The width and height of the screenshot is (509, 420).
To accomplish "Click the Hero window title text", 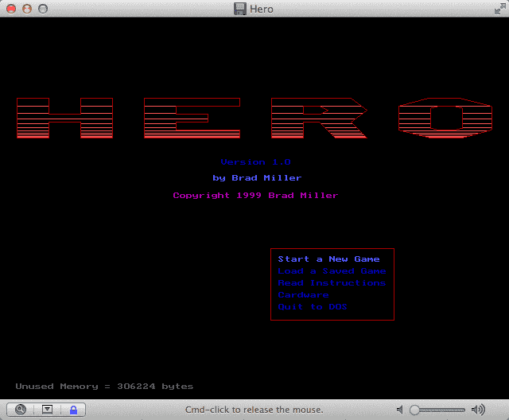I will [262, 9].
